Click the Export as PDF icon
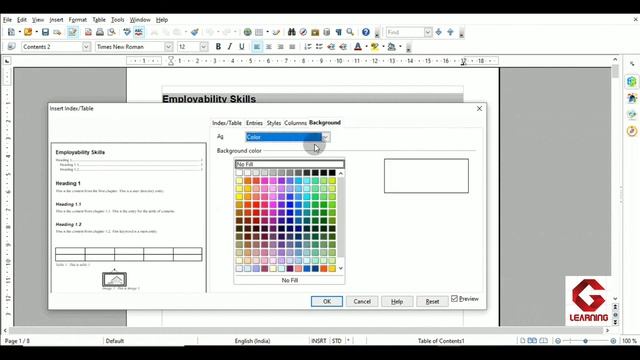This screenshot has height=360, width=640. click(x=88, y=32)
